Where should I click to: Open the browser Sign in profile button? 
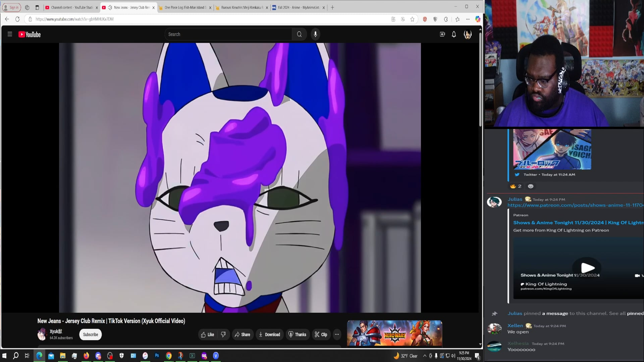click(x=11, y=7)
